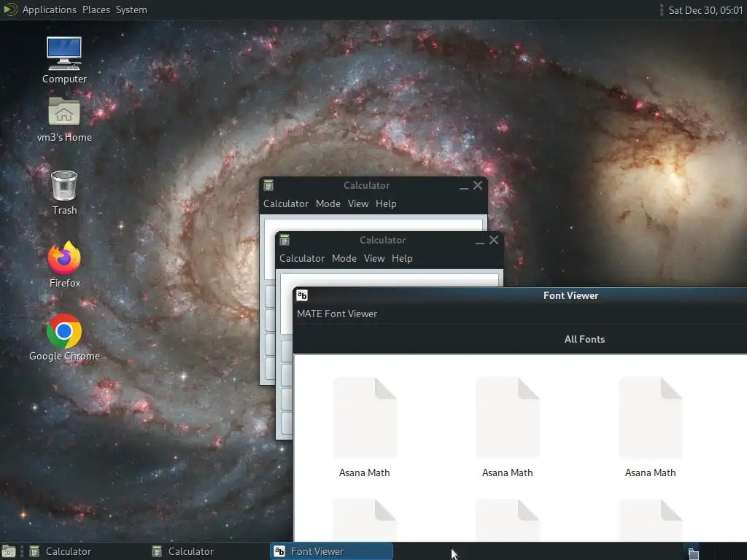The height and width of the screenshot is (560, 747).
Task: Click the MATE logo icon in top panel
Action: [9, 9]
